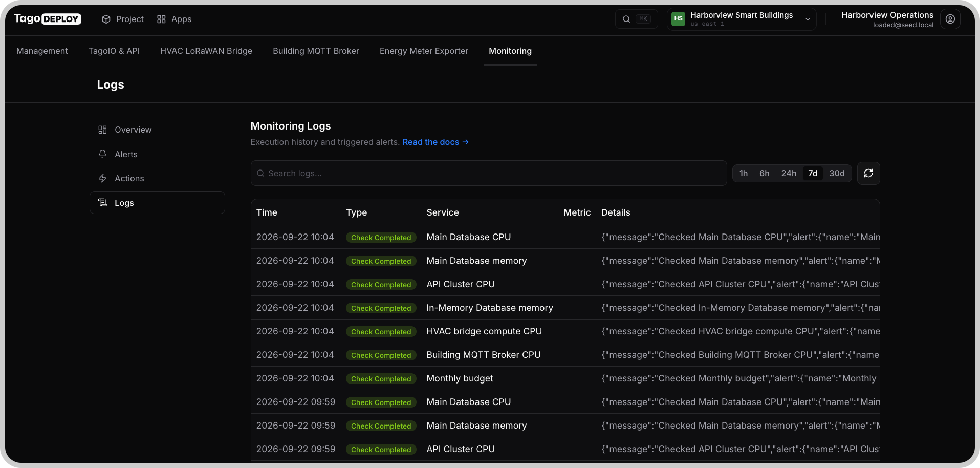Switch to the TagoIO & API tab

click(x=114, y=51)
